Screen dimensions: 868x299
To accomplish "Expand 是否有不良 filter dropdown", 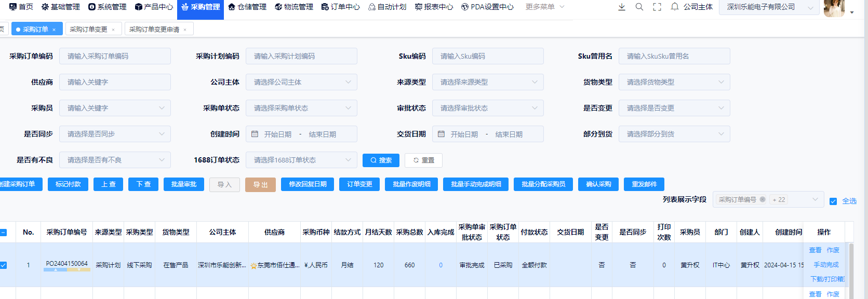I will tap(115, 160).
